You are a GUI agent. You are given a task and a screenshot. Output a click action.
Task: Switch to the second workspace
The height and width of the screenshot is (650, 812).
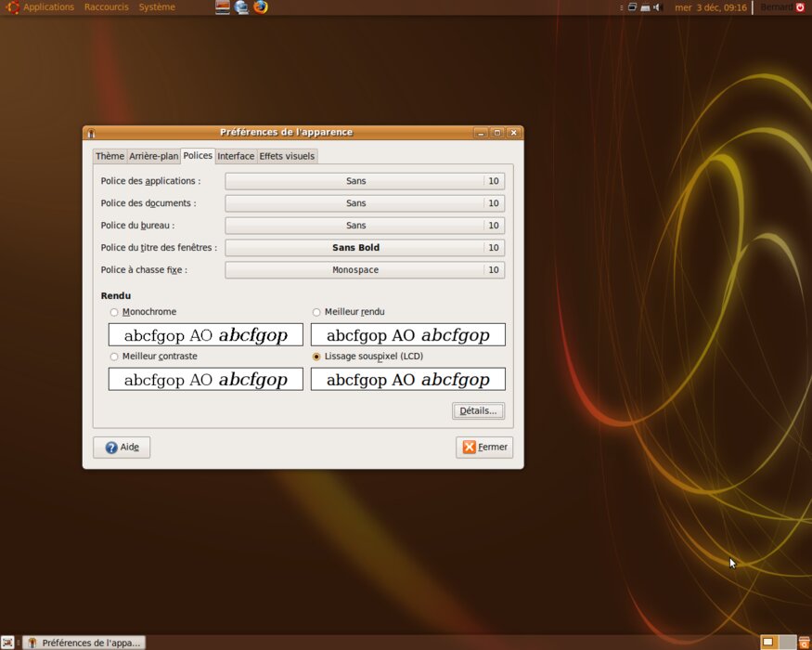point(787,643)
